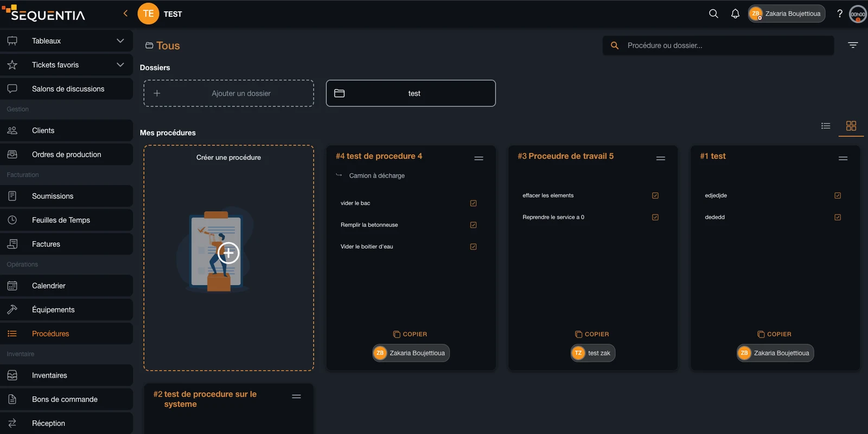This screenshot has width=868, height=434.
Task: Open filter options icon beside search field
Action: (853, 46)
